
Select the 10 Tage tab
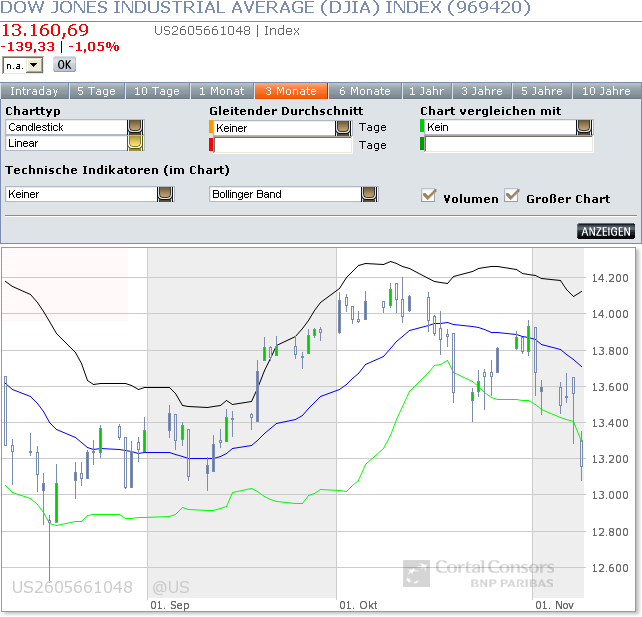click(157, 91)
